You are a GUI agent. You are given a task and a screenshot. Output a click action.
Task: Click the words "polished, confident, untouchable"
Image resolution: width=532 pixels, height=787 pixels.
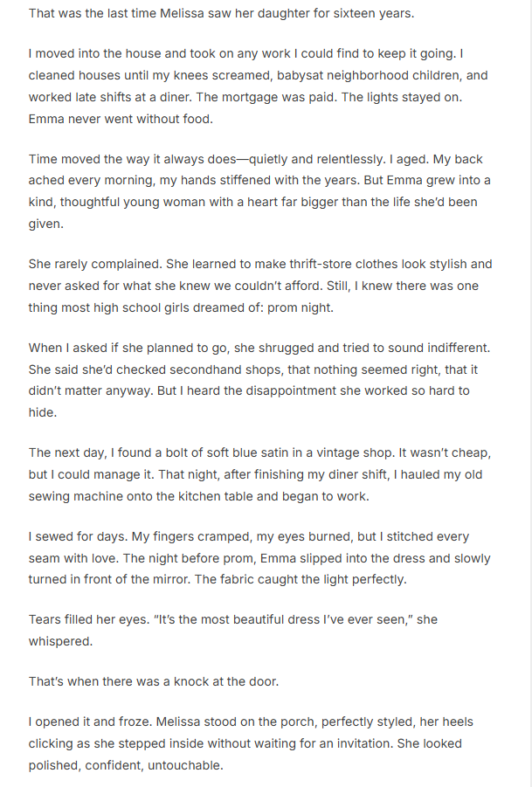pyautogui.click(x=126, y=765)
